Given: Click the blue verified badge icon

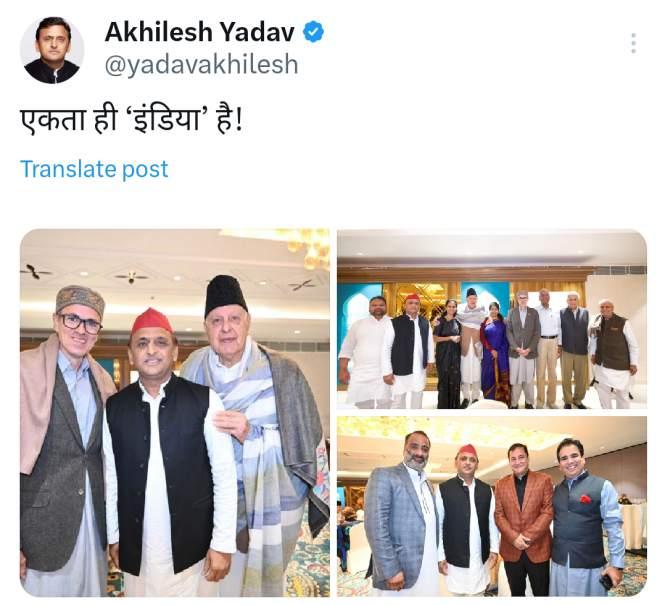Looking at the screenshot, I should pyautogui.click(x=313, y=32).
